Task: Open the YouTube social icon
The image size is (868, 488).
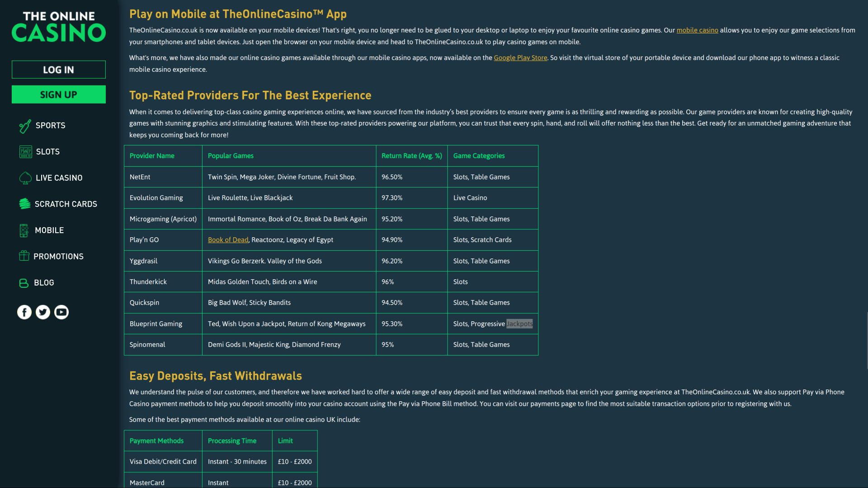Action: [x=61, y=312]
